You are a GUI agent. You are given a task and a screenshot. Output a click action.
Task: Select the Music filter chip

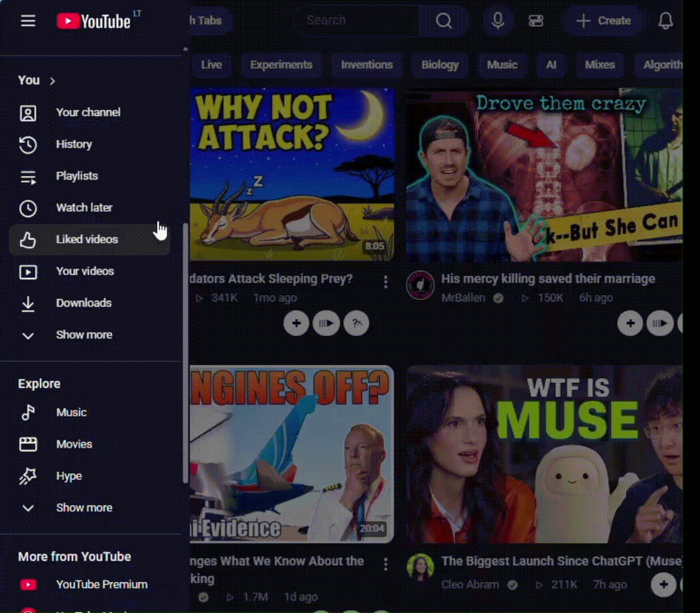[x=502, y=65]
